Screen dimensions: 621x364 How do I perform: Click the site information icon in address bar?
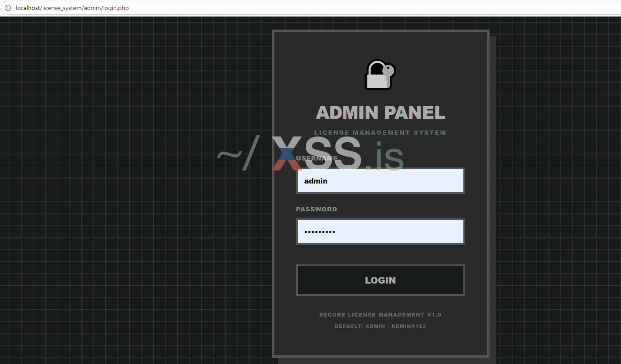pos(7,8)
